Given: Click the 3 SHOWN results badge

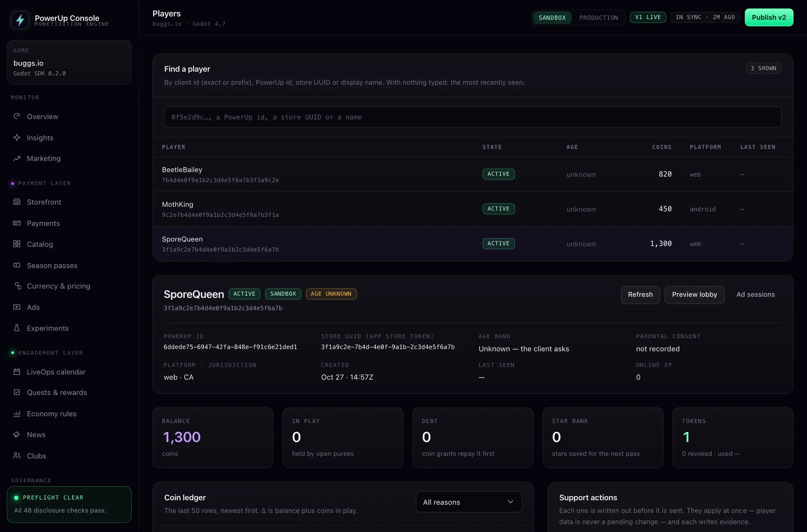Looking at the screenshot, I should pyautogui.click(x=764, y=68).
